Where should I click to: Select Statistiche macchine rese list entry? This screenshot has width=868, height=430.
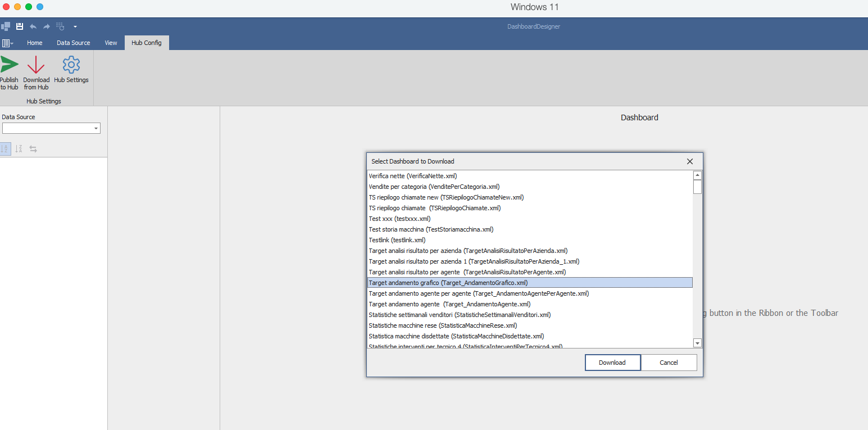(x=443, y=325)
